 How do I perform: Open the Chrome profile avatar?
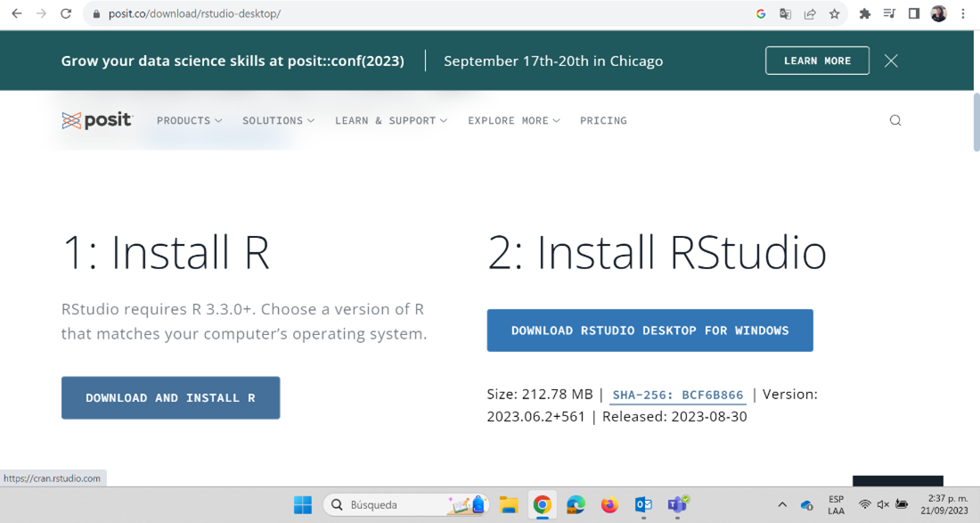pyautogui.click(x=939, y=13)
